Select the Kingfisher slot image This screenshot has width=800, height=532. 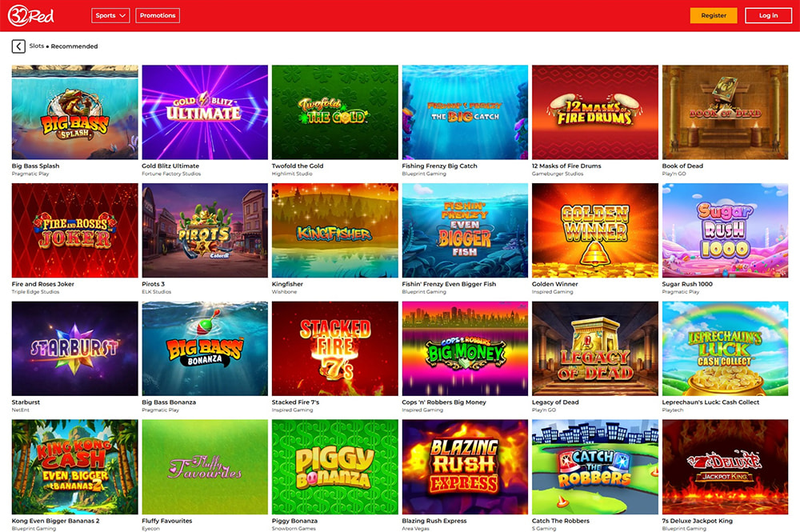coord(334,230)
